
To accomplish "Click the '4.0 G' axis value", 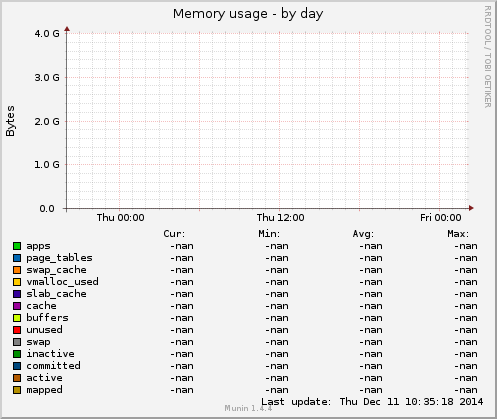I will [x=47, y=34].
